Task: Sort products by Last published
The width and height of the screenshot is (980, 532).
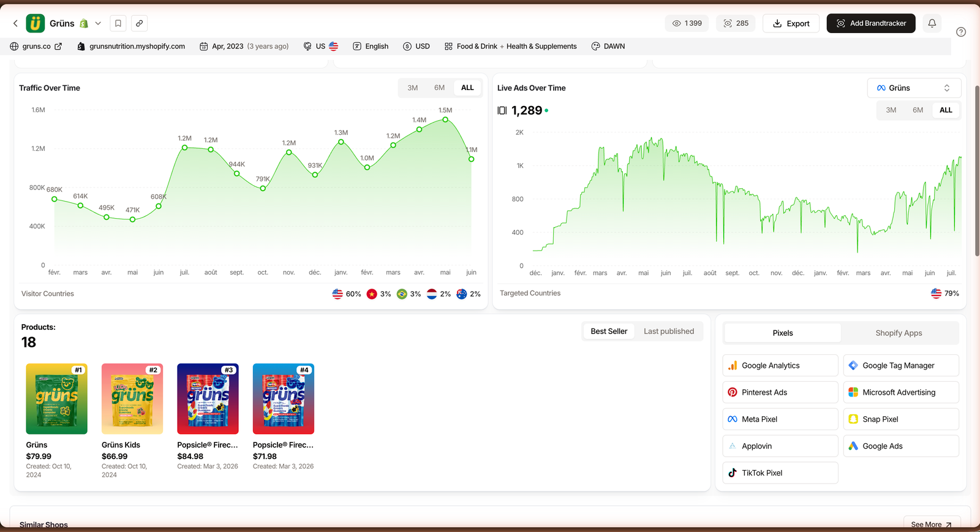Action: pyautogui.click(x=669, y=332)
